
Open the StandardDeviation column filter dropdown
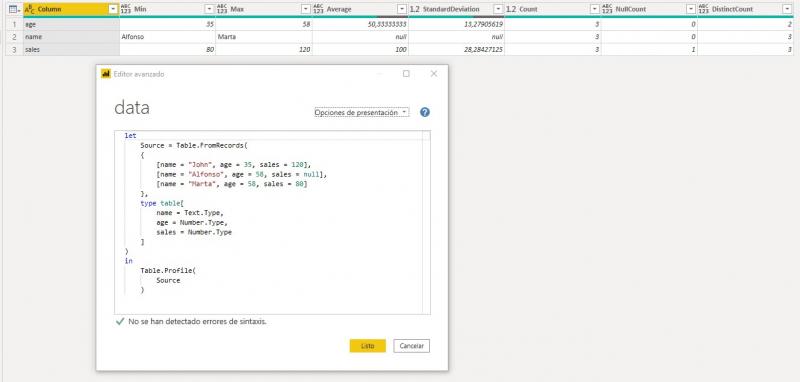(498, 9)
